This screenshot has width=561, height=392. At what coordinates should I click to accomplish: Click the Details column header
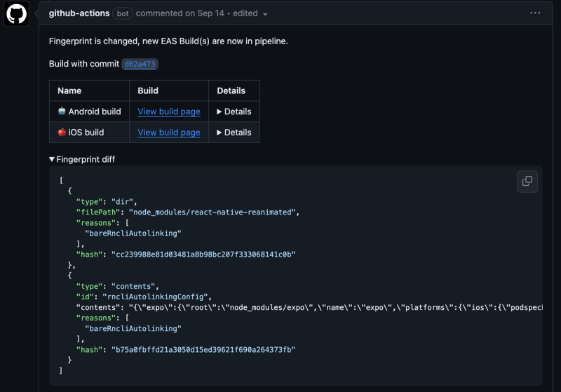(x=231, y=91)
